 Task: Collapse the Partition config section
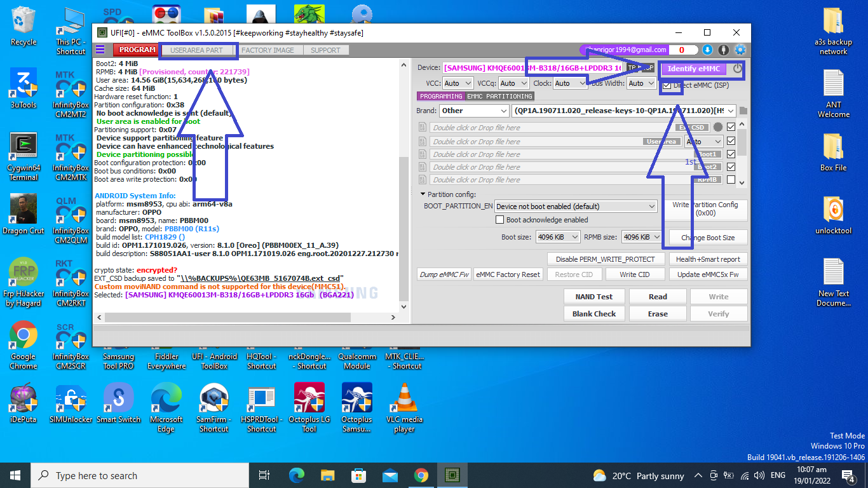(423, 194)
